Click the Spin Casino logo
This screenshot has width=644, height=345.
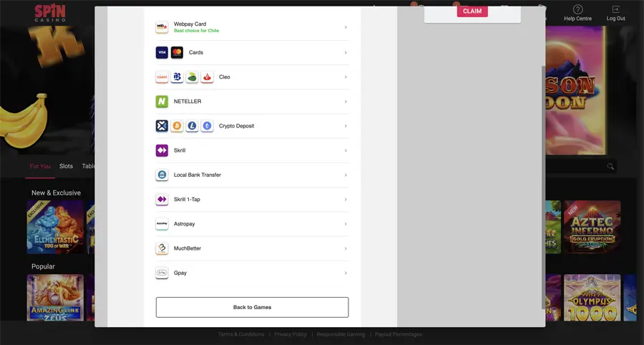[x=49, y=13]
